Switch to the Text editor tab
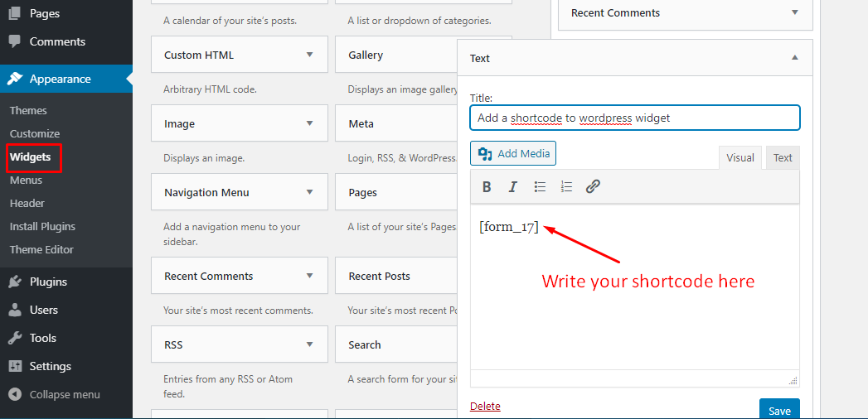The height and width of the screenshot is (419, 868). click(783, 157)
